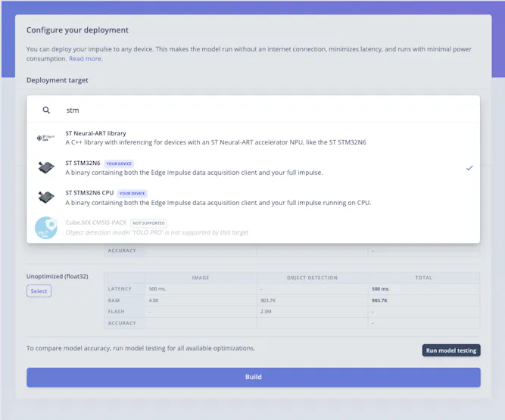Click the 'Unoptimized (float32)' label
The height and width of the screenshot is (420, 505).
coord(58,276)
